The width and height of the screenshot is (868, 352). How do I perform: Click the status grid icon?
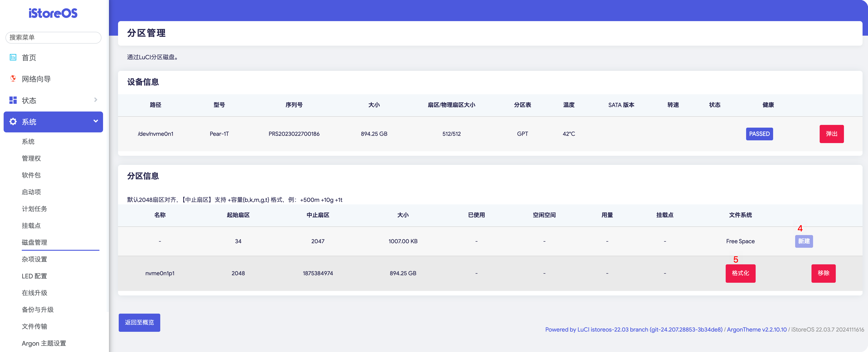13,100
